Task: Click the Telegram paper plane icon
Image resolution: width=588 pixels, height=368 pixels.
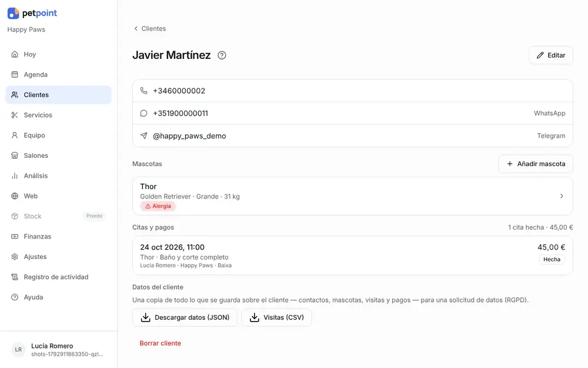Action: pos(143,135)
